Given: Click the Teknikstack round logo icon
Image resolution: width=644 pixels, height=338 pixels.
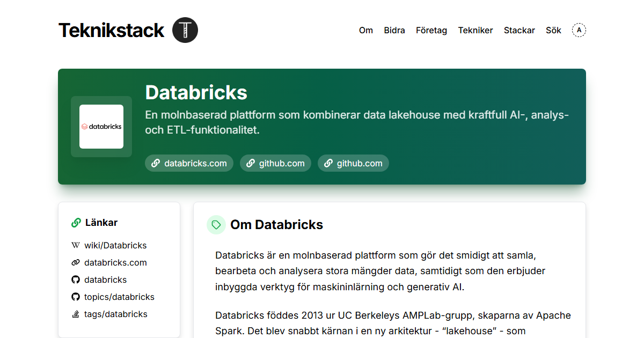Looking at the screenshot, I should tap(185, 30).
